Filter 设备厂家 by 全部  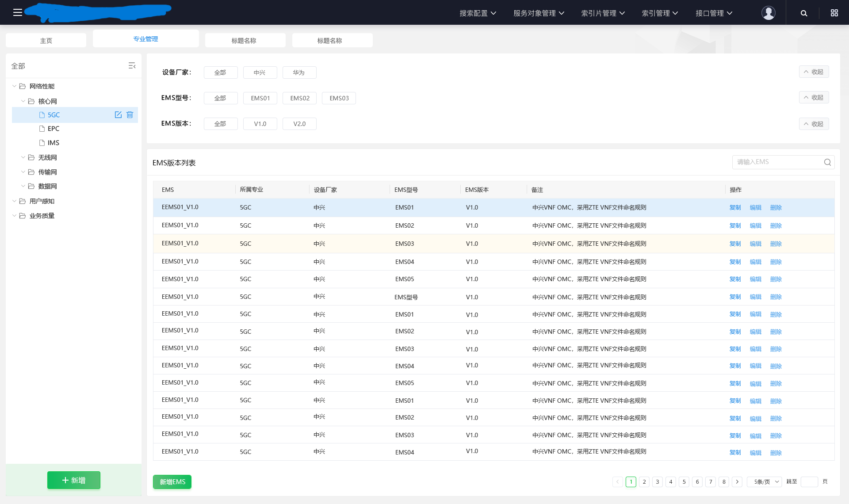pos(221,73)
